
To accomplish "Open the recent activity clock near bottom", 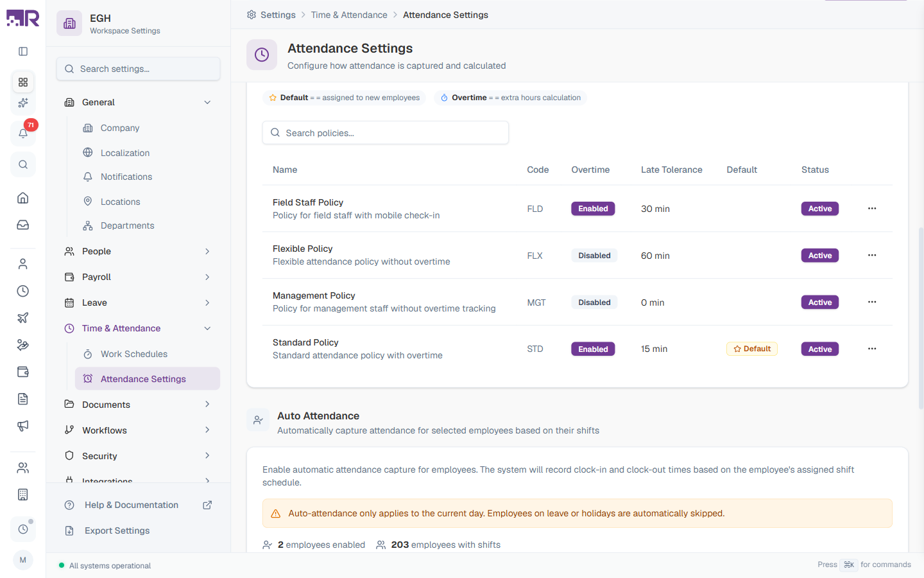I will point(23,529).
